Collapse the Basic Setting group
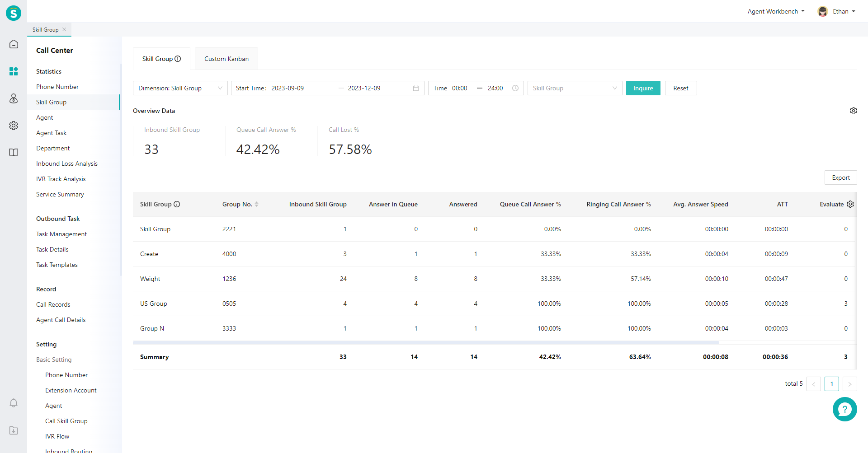This screenshot has height=453, width=868. click(x=54, y=360)
